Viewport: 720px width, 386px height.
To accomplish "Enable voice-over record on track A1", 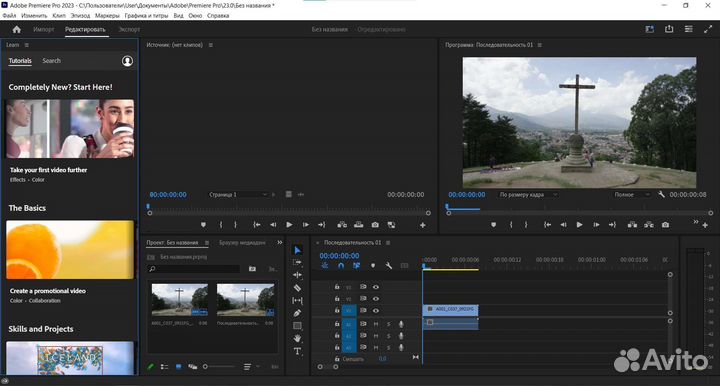I will (401, 324).
